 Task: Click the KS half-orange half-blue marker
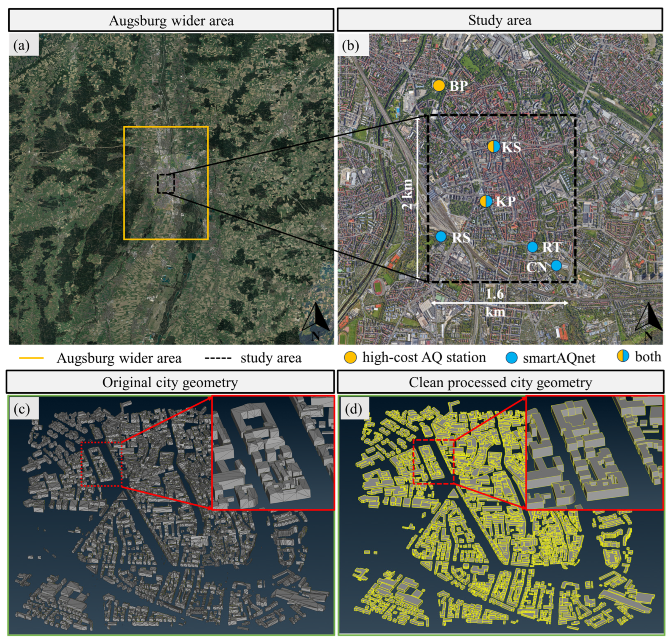coord(494,147)
